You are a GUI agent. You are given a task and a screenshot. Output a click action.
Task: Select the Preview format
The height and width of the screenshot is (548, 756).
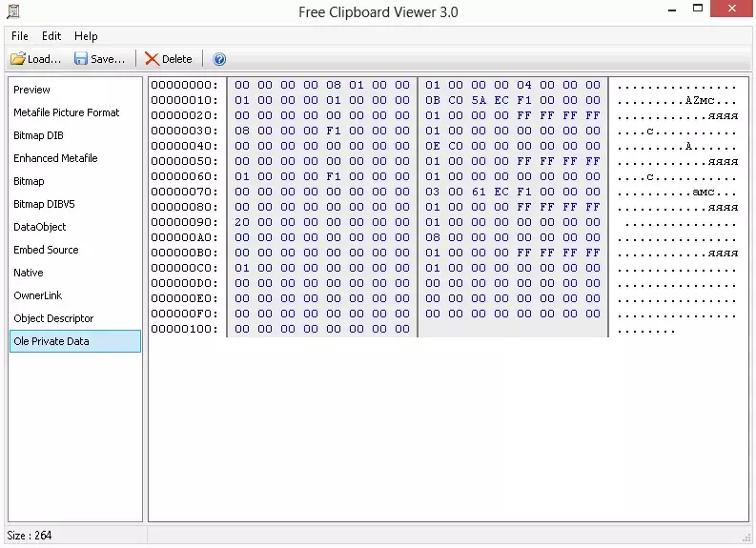[x=75, y=90]
